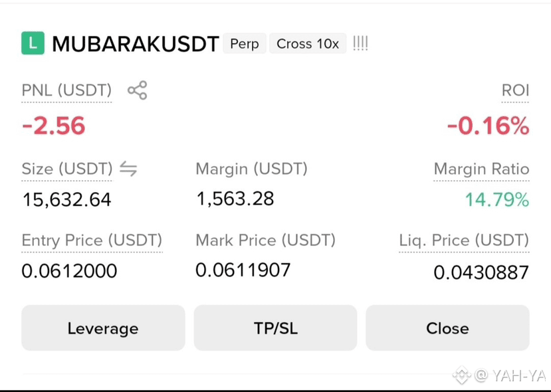Click the Entry Price (USDT) label

pos(92,241)
